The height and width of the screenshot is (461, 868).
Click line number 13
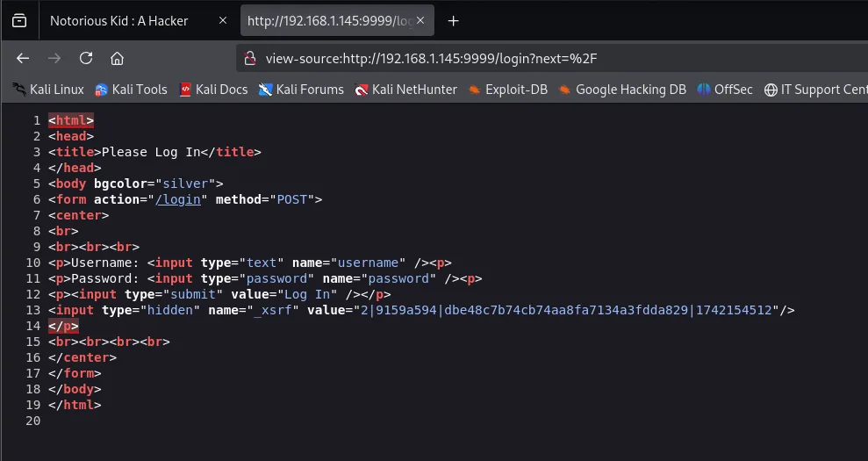[33, 310]
